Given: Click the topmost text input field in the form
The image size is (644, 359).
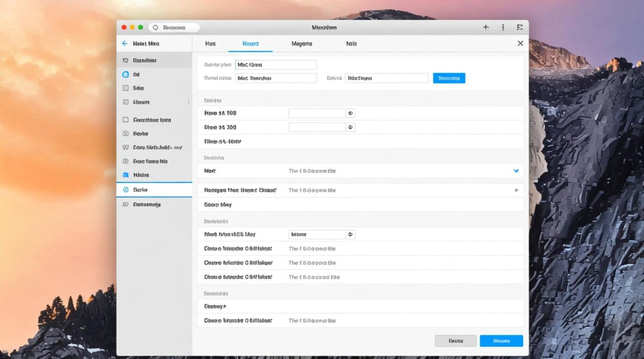Looking at the screenshot, I should coord(276,65).
